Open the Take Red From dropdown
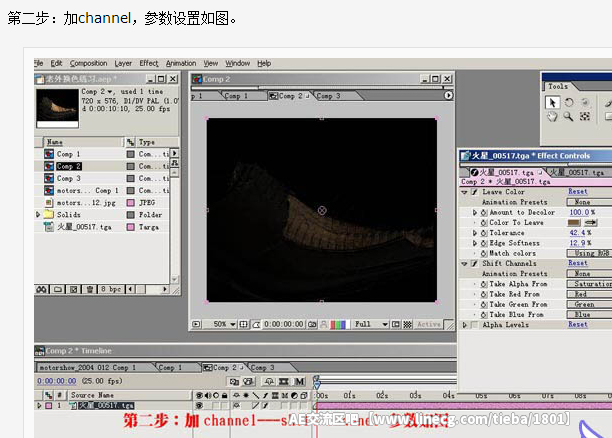 (589, 294)
